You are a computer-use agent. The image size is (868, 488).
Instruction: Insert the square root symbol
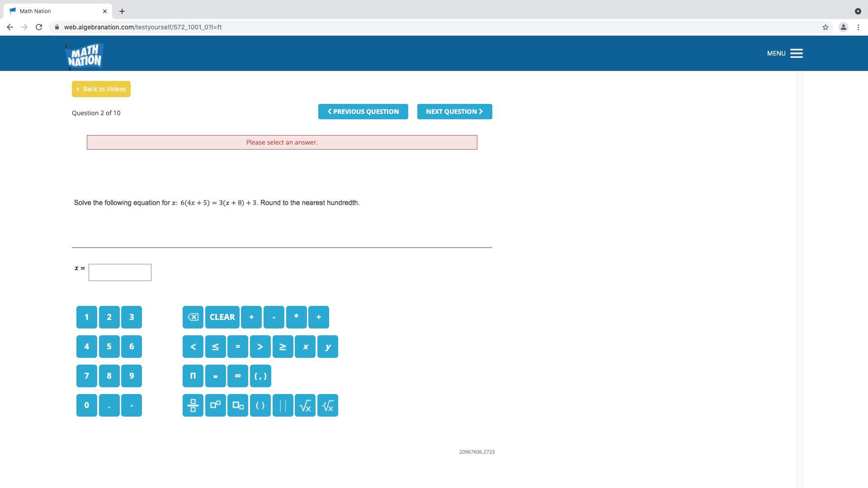point(305,405)
